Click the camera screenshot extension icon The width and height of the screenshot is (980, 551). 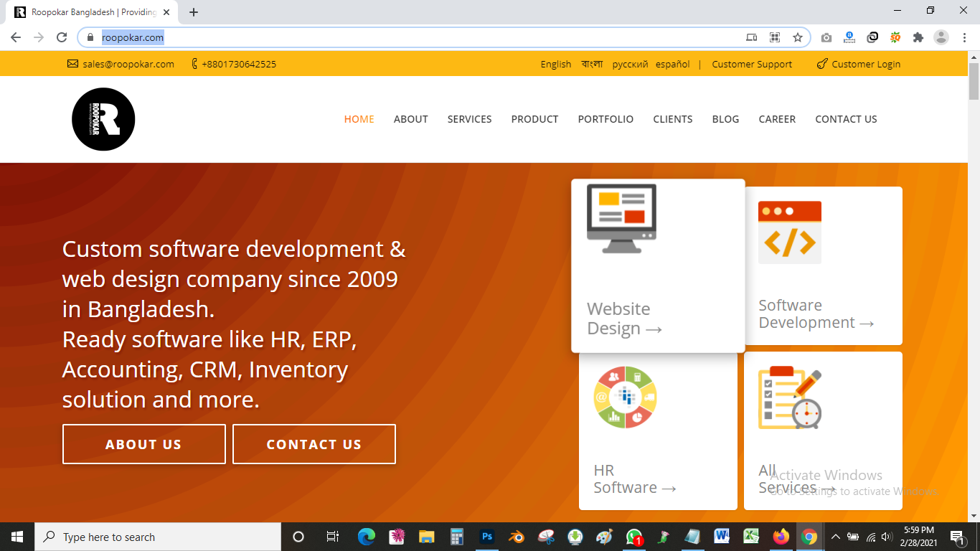826,37
